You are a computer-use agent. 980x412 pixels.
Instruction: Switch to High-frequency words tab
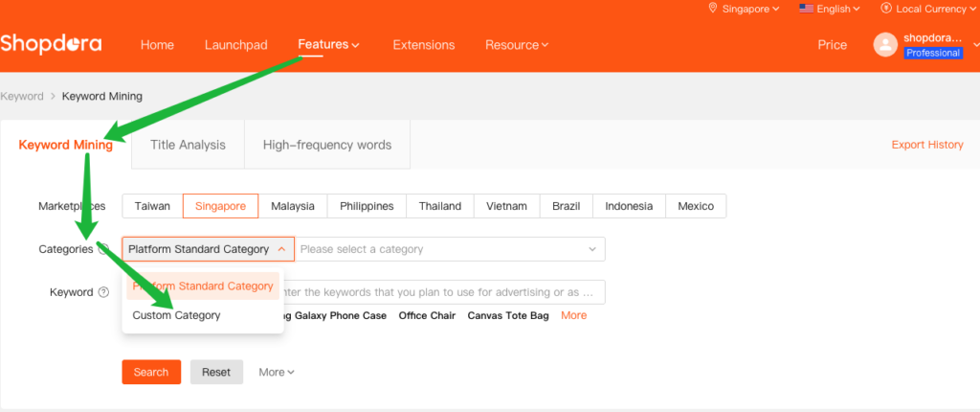tap(327, 145)
